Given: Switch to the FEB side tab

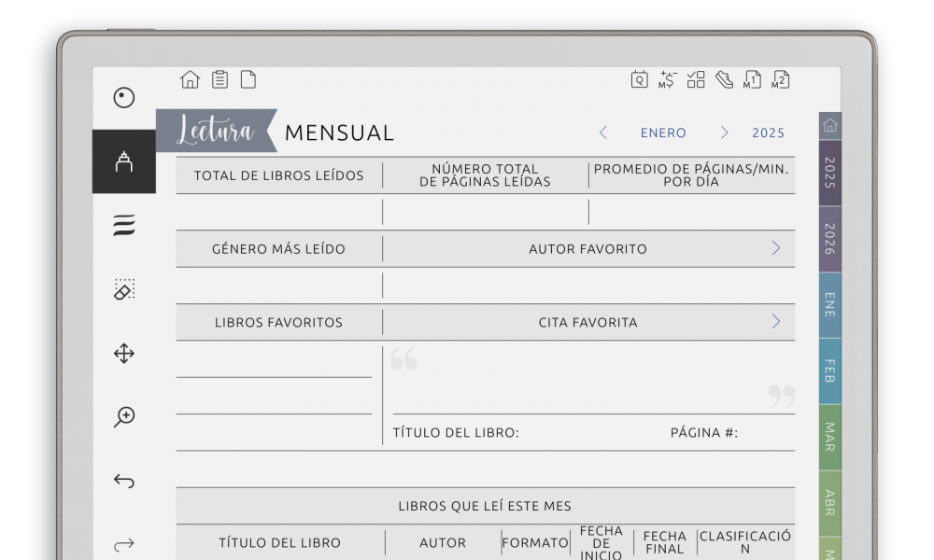Looking at the screenshot, I should tap(829, 371).
